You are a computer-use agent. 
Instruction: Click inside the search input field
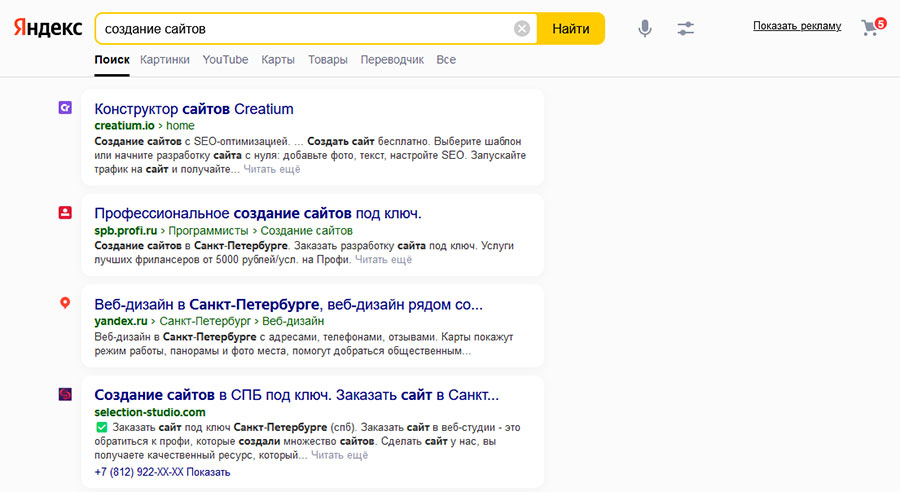(x=300, y=29)
